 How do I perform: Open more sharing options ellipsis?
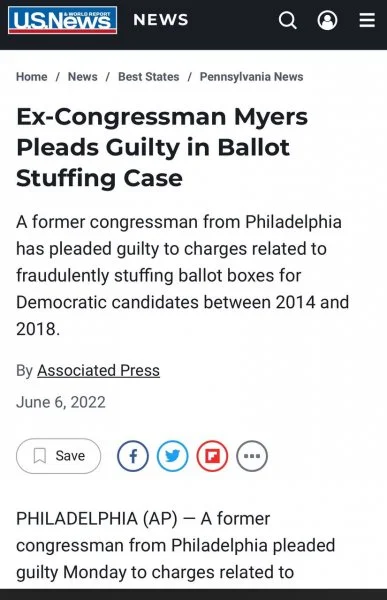(x=252, y=456)
